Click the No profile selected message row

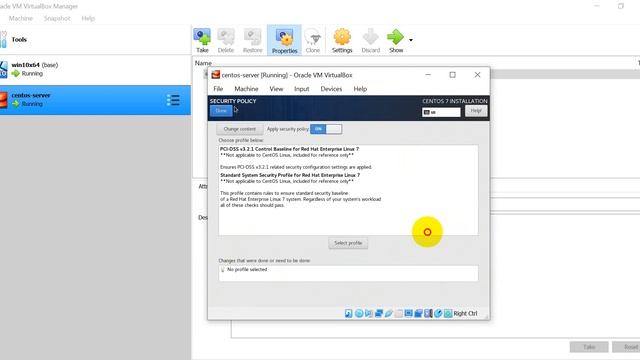tap(348, 270)
